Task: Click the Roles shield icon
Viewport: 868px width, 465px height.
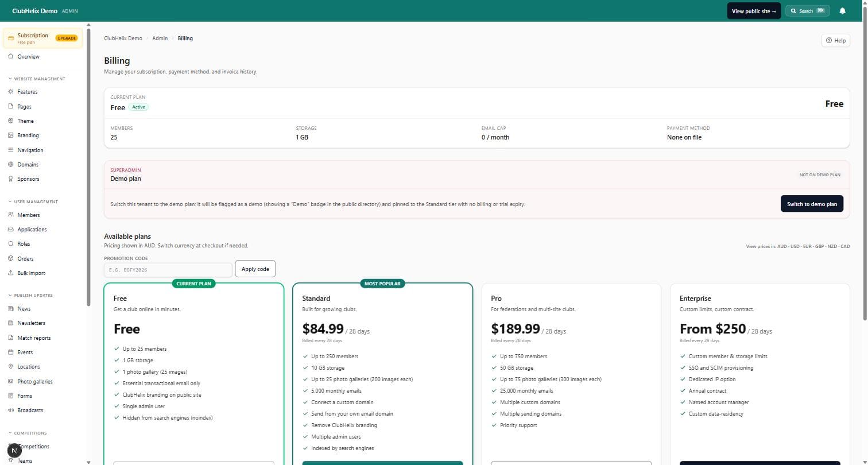Action: 11,243
